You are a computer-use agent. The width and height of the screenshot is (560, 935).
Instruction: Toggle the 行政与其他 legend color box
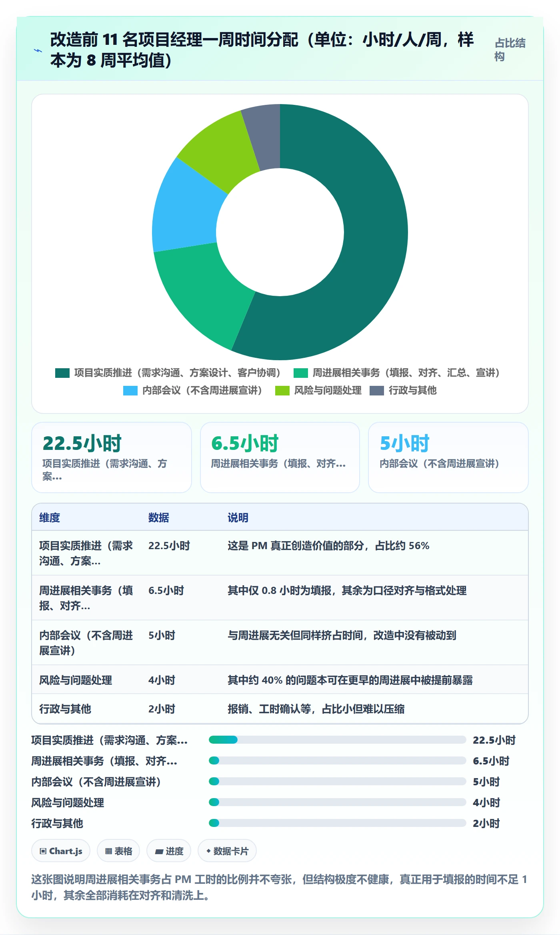pyautogui.click(x=377, y=391)
